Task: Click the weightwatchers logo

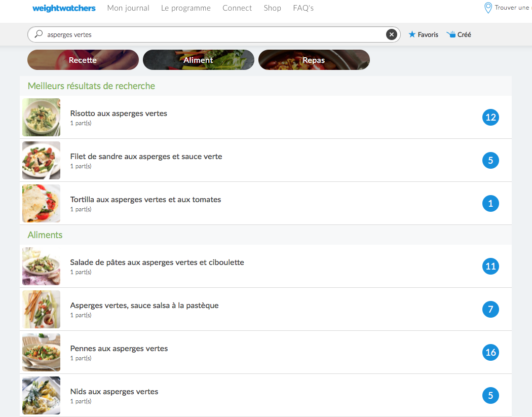Action: click(64, 8)
